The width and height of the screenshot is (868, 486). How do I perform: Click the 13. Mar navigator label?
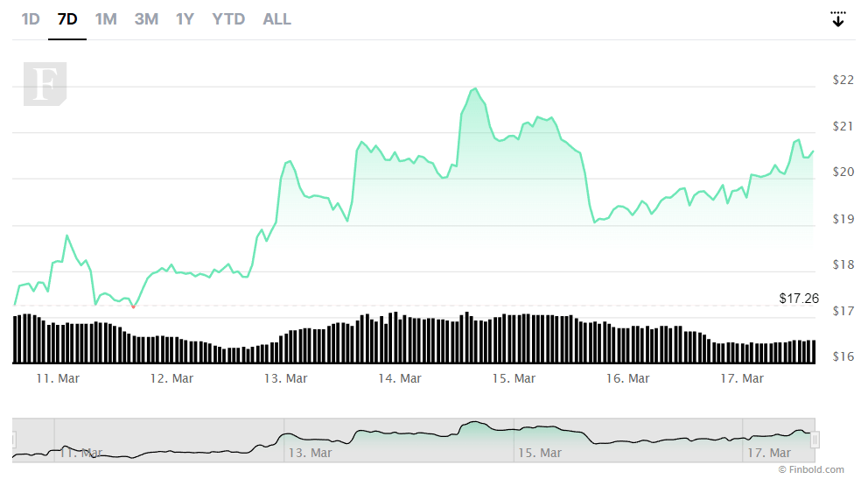[310, 453]
